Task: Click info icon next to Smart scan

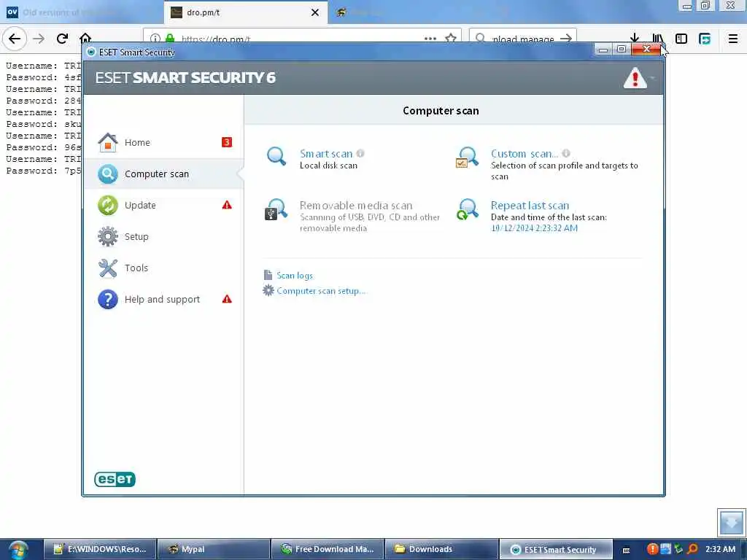Action: coord(360,153)
